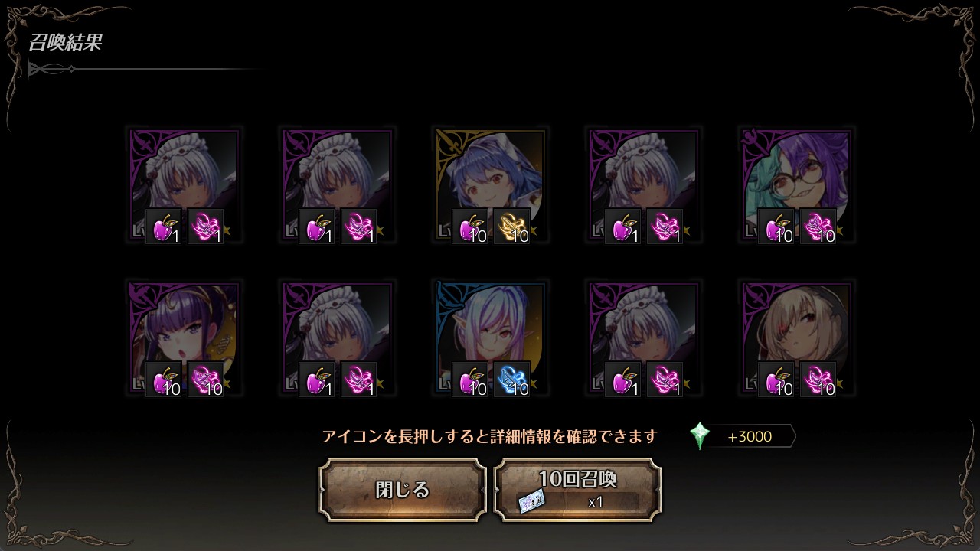The width and height of the screenshot is (980, 551).
Task: Click the green gem currency icon
Action: click(x=699, y=436)
